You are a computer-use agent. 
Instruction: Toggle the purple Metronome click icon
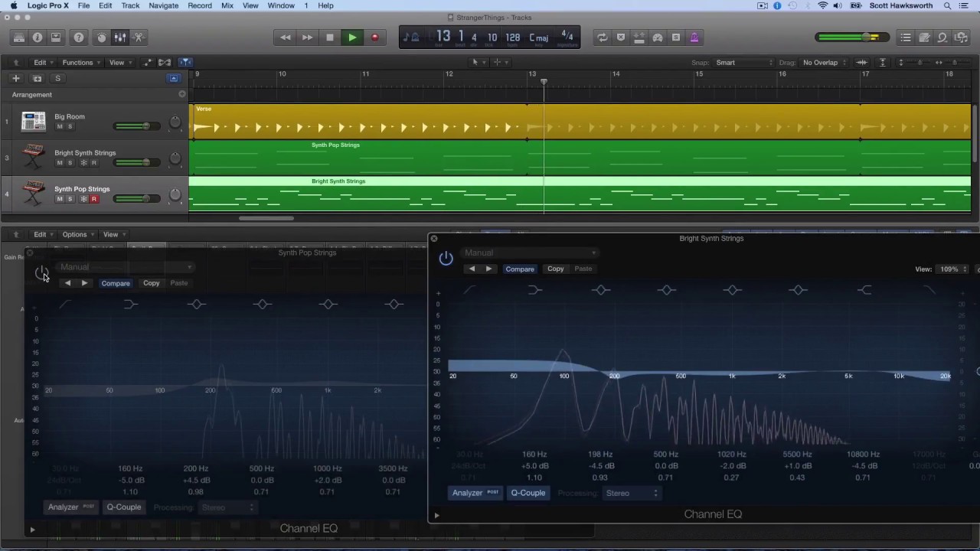coord(694,37)
